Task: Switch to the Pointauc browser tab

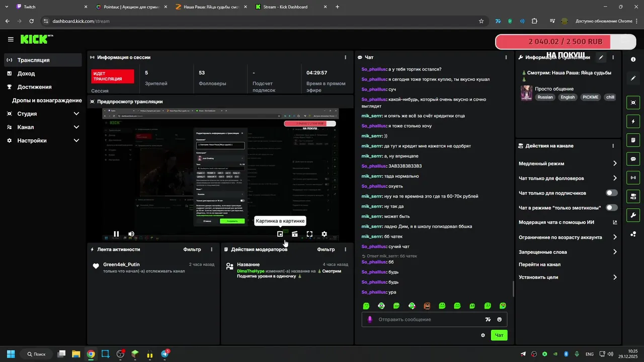Action: pos(131,7)
